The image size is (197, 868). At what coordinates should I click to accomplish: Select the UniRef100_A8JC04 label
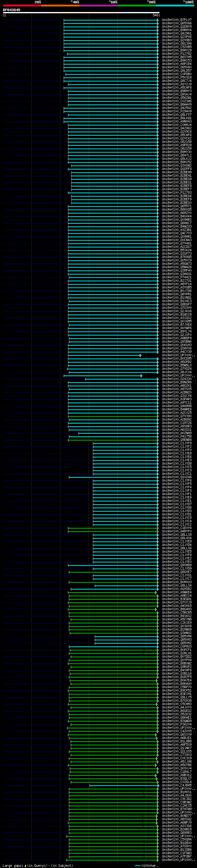(177, 372)
